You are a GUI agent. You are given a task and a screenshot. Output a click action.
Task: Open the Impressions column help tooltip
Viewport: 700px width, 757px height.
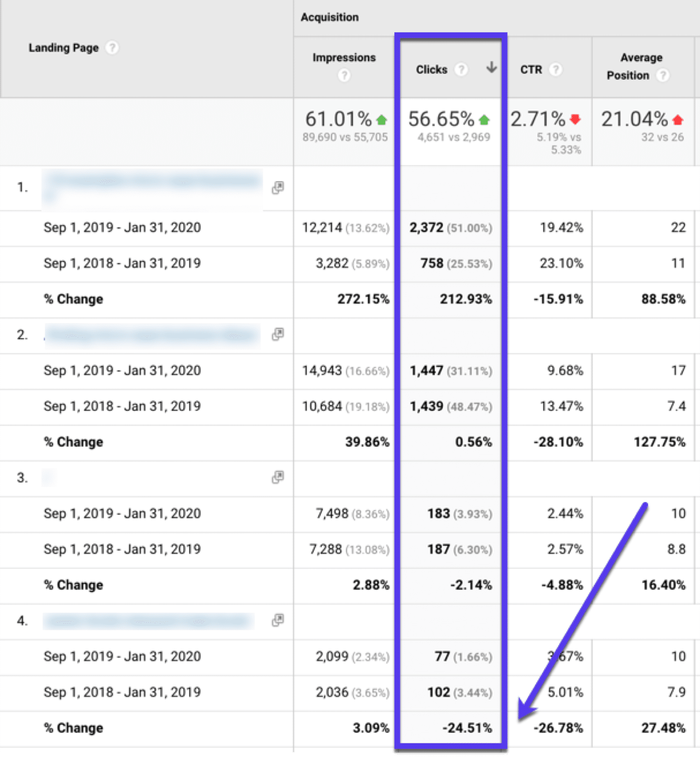coord(344,76)
